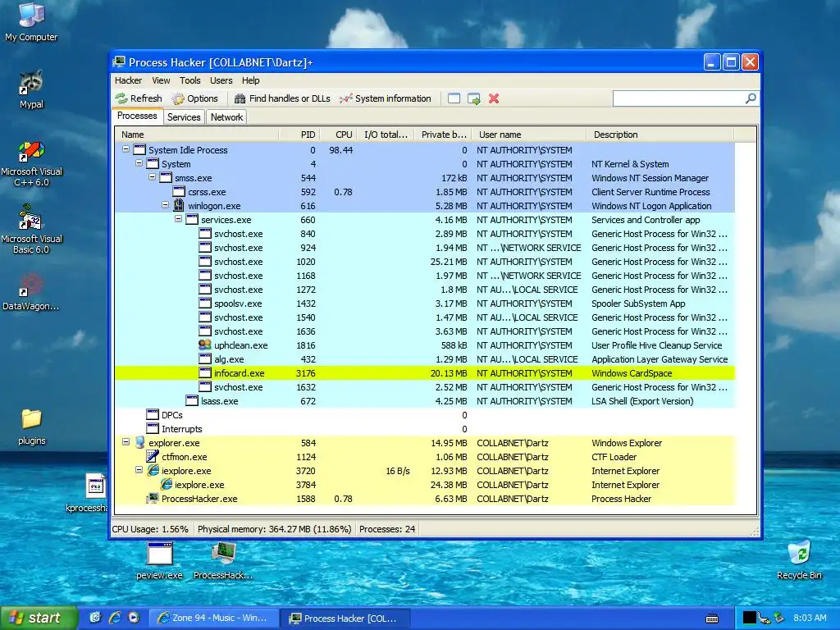
Task: Open the View menu
Action: click(x=161, y=80)
